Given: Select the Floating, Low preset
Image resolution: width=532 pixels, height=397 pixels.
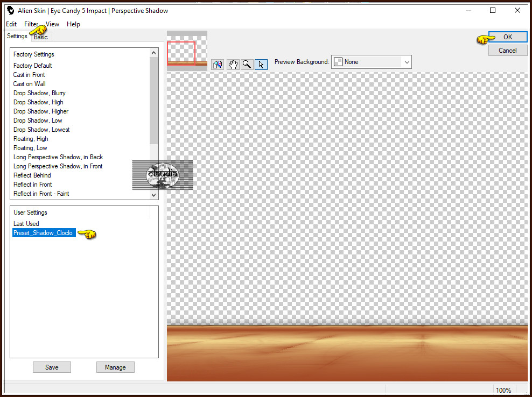Looking at the screenshot, I should point(30,148).
